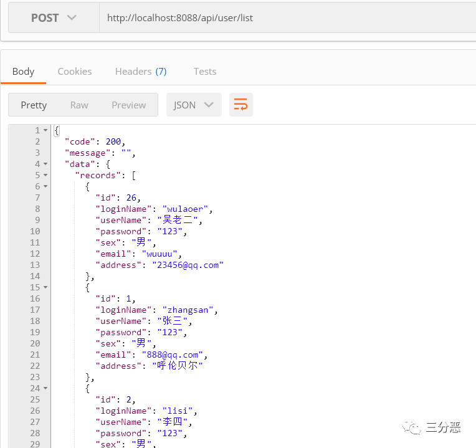Click the request URL field
Image resolution: width=476 pixels, height=448 pixels.
click(287, 17)
